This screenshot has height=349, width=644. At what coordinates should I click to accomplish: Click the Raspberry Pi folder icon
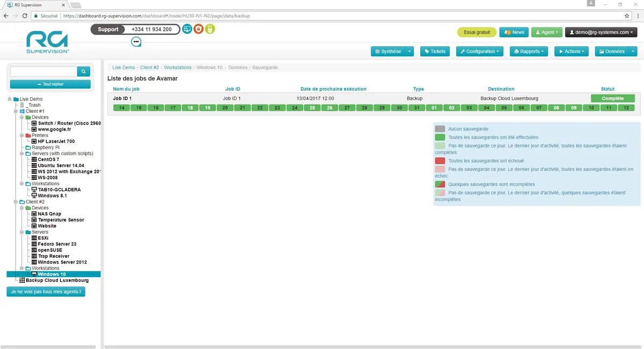click(x=28, y=147)
